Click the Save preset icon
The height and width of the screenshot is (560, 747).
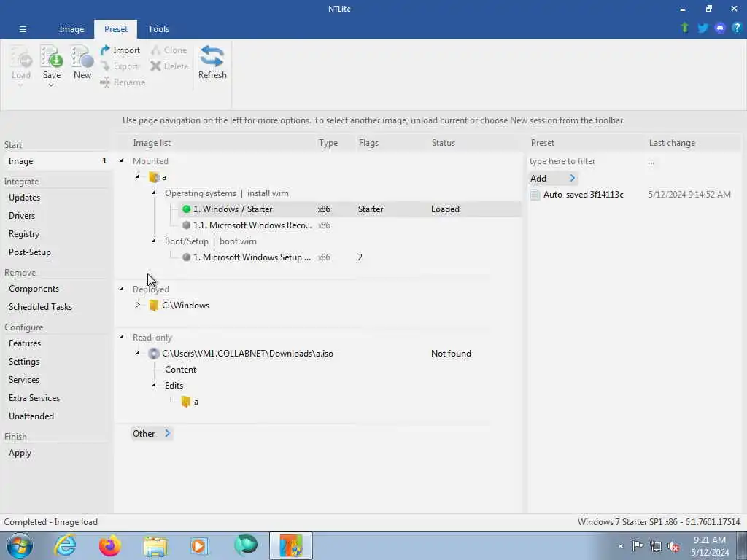click(x=52, y=57)
